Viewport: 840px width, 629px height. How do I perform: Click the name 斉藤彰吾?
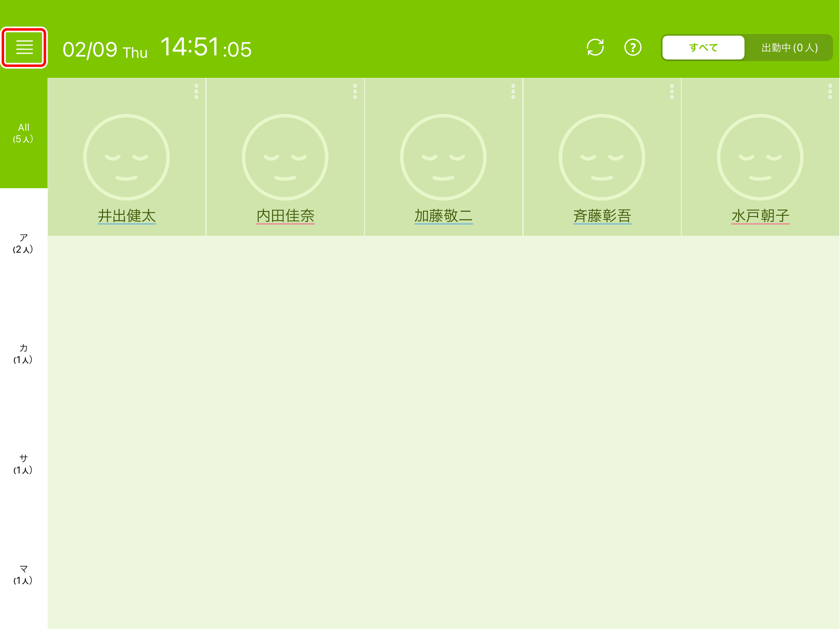(x=602, y=216)
